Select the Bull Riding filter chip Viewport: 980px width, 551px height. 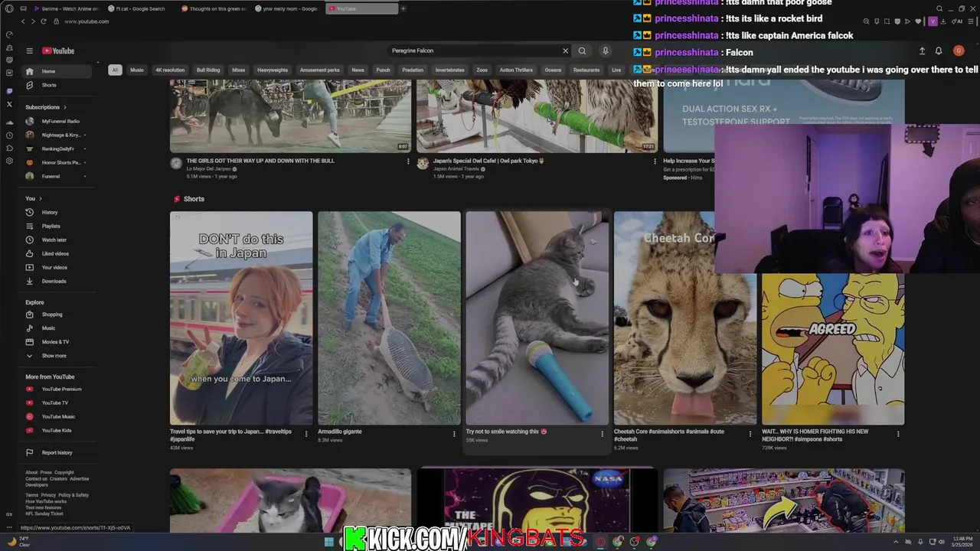208,70
